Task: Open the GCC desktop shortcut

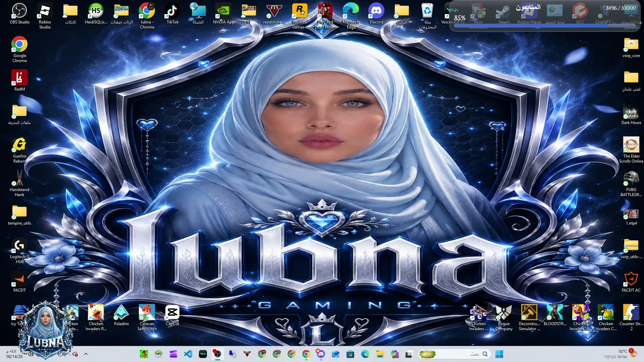Action: click(580, 14)
